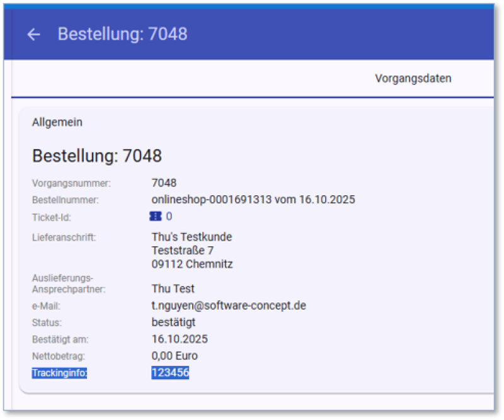Click the email t.nguyen@software-concept.de

click(229, 305)
